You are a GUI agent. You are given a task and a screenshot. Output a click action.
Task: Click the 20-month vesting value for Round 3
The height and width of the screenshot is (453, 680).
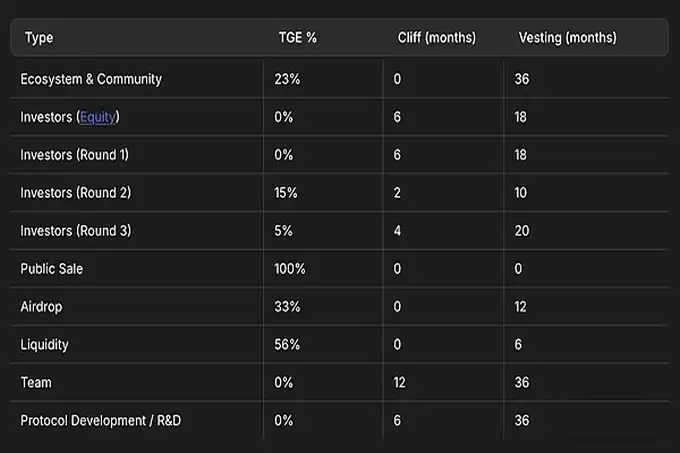click(522, 231)
